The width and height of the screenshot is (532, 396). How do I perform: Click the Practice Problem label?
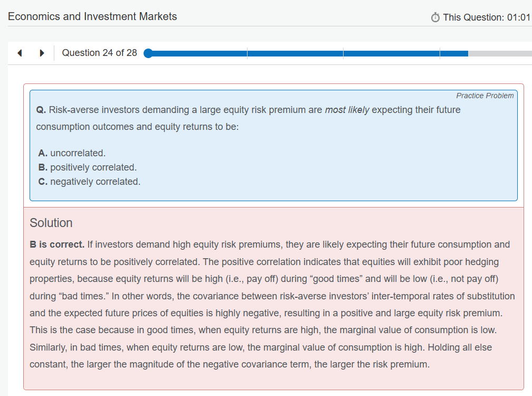tap(484, 96)
